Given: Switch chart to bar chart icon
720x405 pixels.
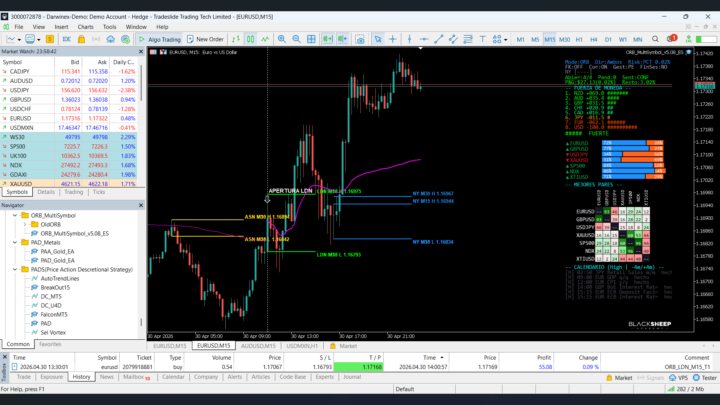Looking at the screenshot, I should click(x=236, y=39).
